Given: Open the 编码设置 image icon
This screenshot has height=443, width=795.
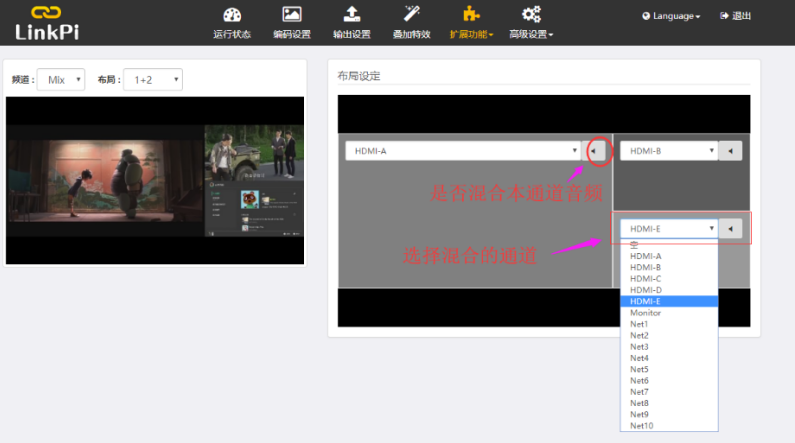Looking at the screenshot, I should (x=292, y=14).
